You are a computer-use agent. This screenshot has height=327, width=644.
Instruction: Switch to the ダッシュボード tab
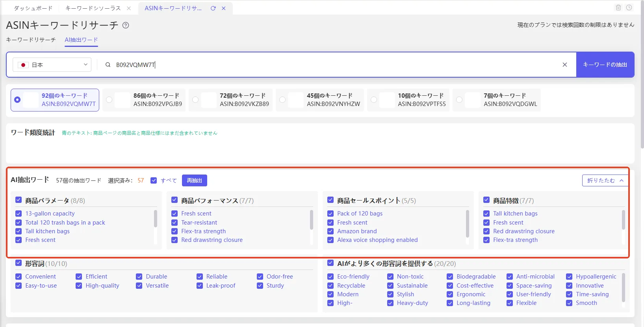33,8
